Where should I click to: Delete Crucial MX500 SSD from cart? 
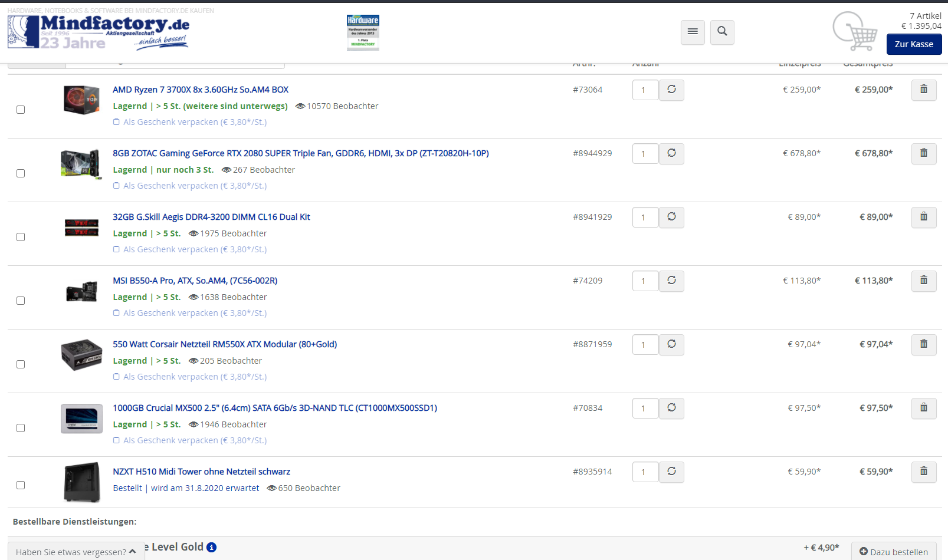tap(924, 408)
